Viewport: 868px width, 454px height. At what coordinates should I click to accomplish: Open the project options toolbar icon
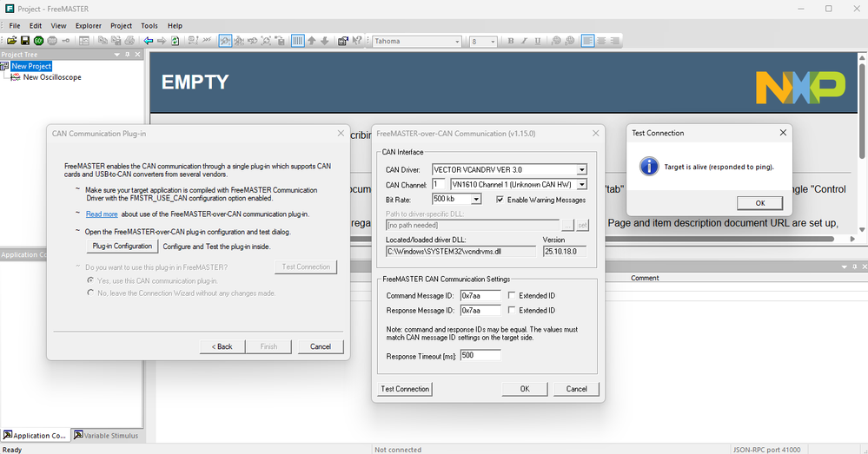[342, 41]
